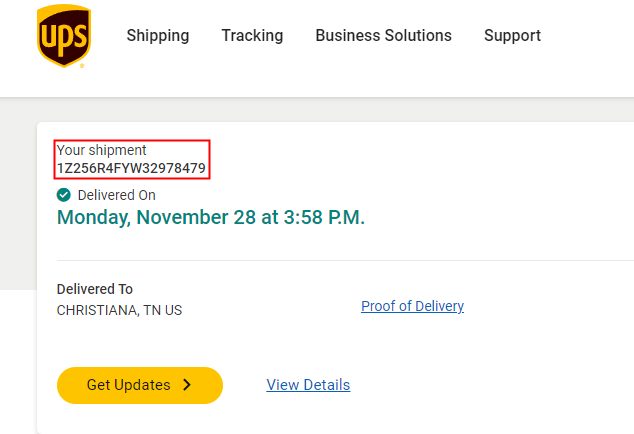Click the CHRISTIANA, TN US address text

[x=119, y=310]
